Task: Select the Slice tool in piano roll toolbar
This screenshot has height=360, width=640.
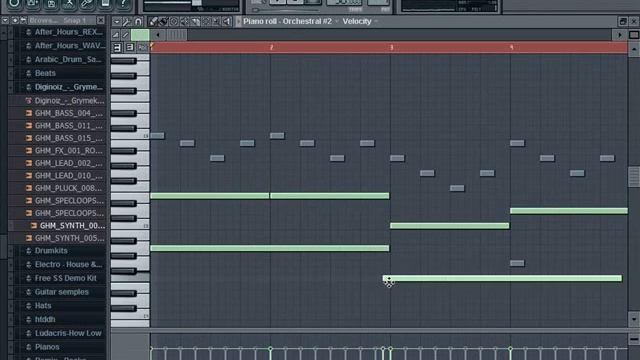Action: pyautogui.click(x=196, y=21)
